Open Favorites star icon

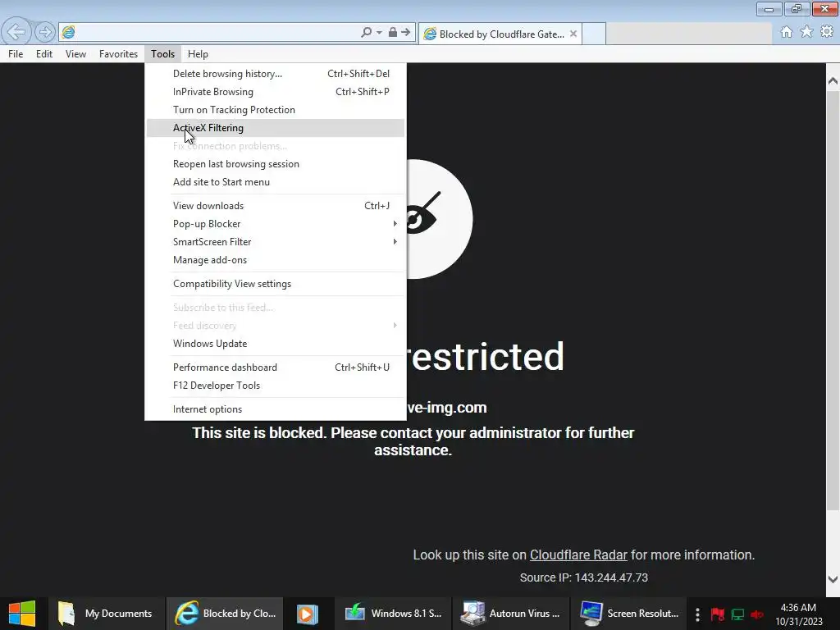806,32
